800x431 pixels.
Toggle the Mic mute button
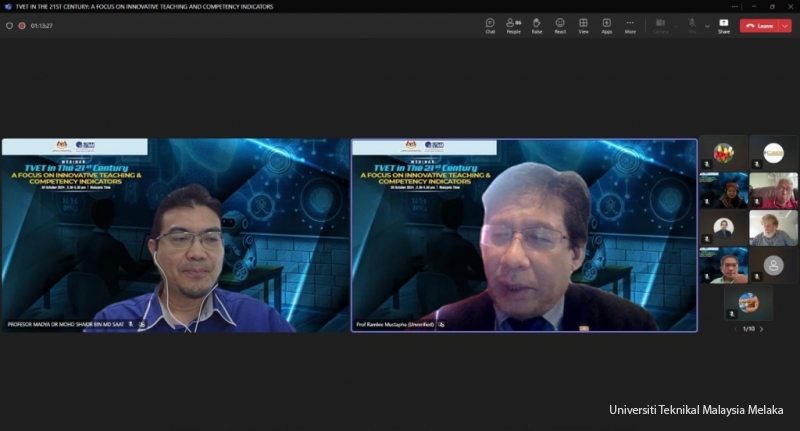(x=691, y=25)
